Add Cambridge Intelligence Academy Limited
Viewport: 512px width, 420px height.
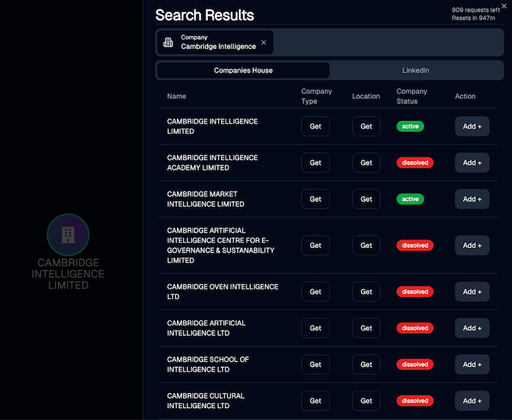pyautogui.click(x=473, y=162)
